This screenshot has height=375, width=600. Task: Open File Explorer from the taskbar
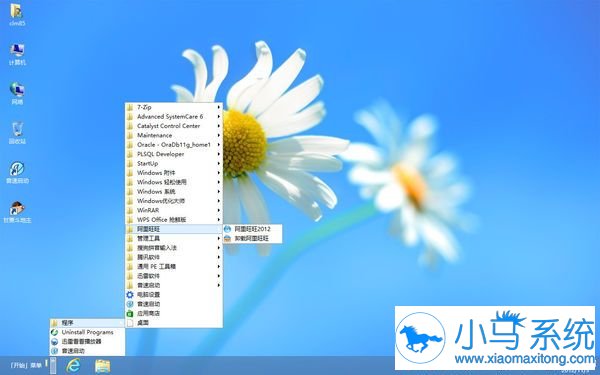(x=103, y=366)
